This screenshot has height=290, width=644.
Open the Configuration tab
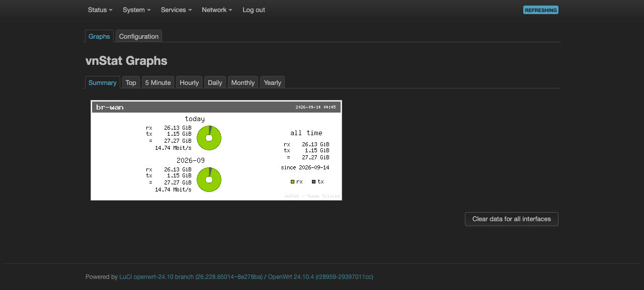click(x=139, y=36)
